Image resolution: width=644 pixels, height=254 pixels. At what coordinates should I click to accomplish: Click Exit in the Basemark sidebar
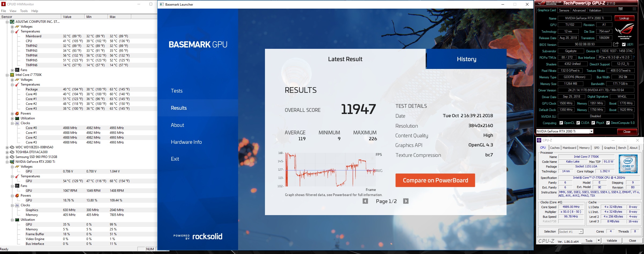pyautogui.click(x=175, y=159)
